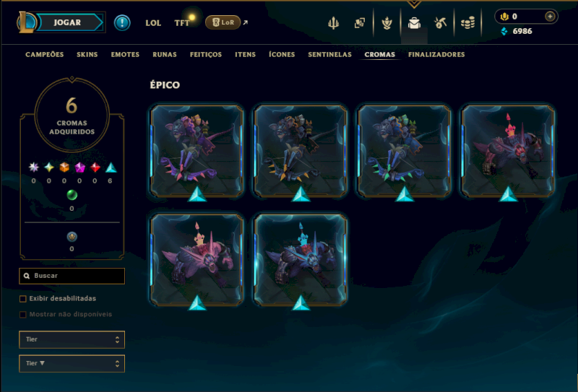This screenshot has width=578, height=392.
Task: Open the collection backpack icon
Action: tap(414, 23)
